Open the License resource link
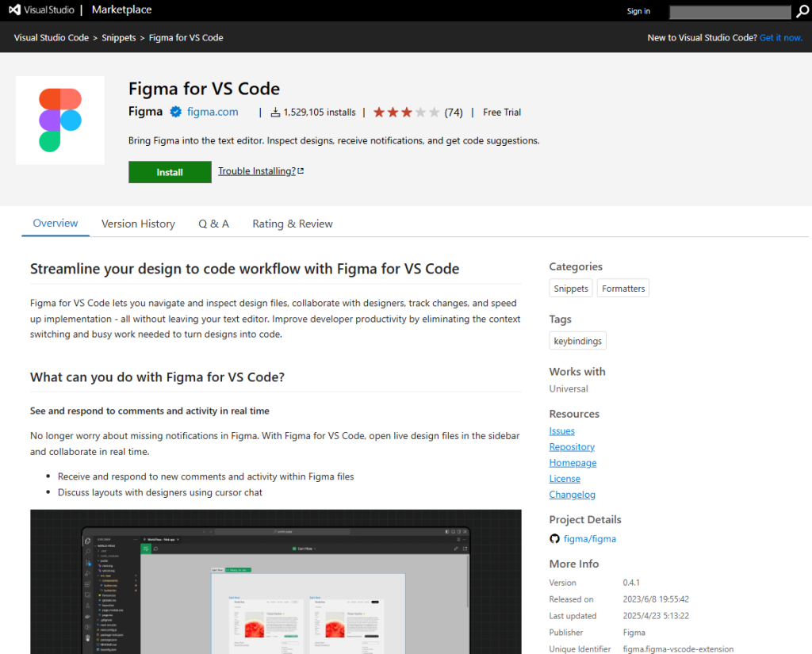Image resolution: width=812 pixels, height=654 pixels. point(565,479)
